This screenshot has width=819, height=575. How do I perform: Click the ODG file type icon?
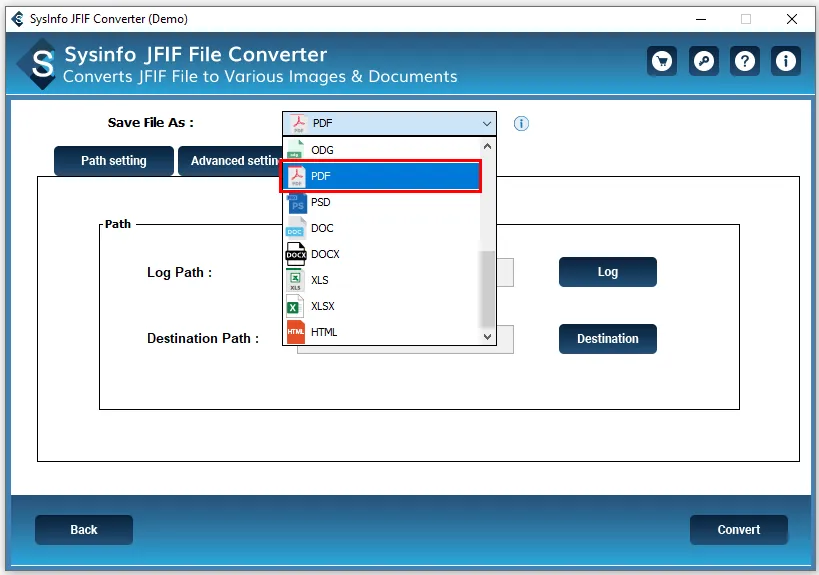pos(296,149)
